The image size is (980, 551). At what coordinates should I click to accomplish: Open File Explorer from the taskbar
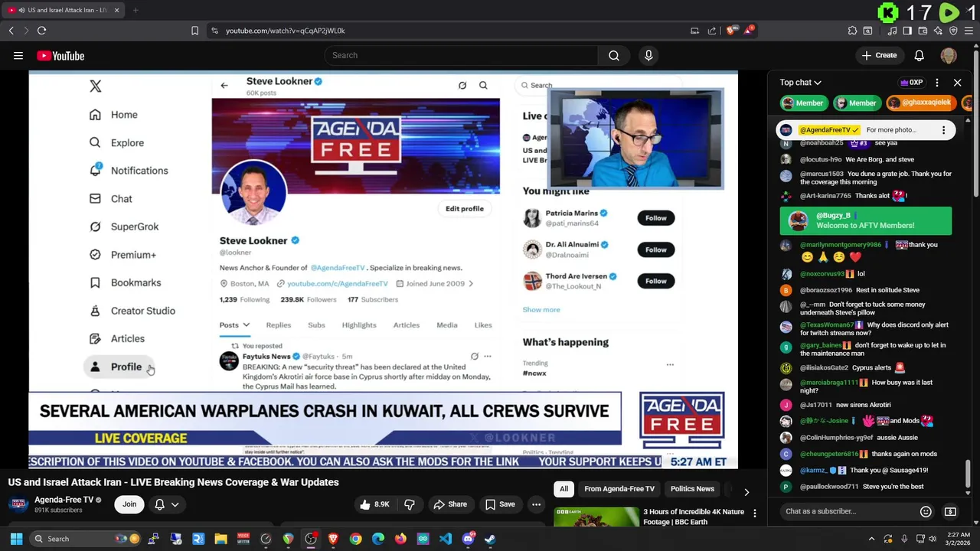[220, 539]
